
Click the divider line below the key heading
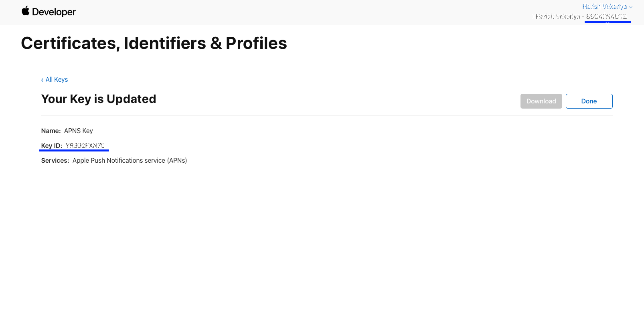[x=327, y=115]
